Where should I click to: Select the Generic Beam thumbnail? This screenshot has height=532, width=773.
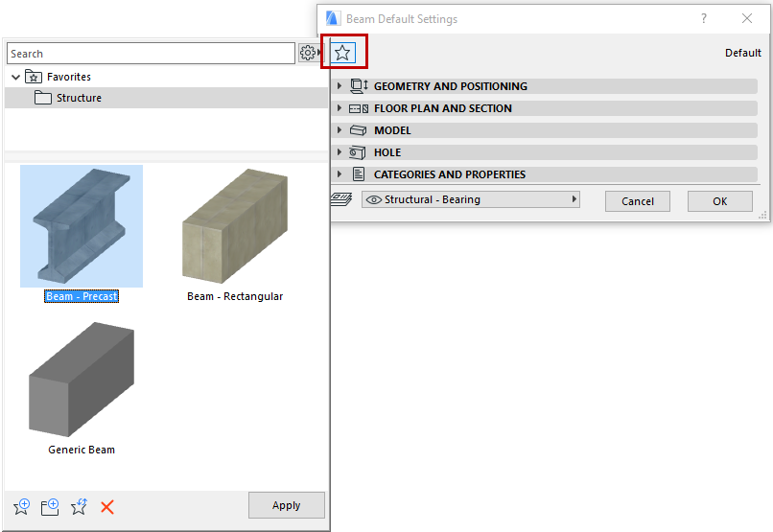[82, 380]
